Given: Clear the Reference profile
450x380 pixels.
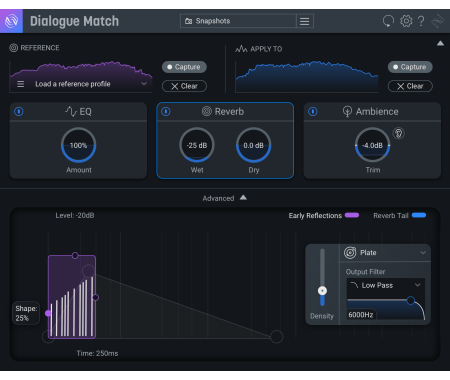Looking at the screenshot, I should pos(184,86).
